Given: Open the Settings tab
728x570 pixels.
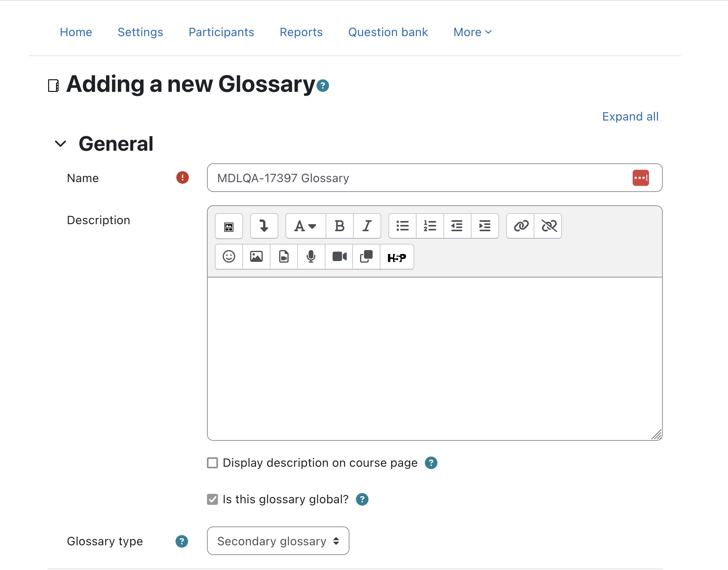Looking at the screenshot, I should tap(140, 32).
